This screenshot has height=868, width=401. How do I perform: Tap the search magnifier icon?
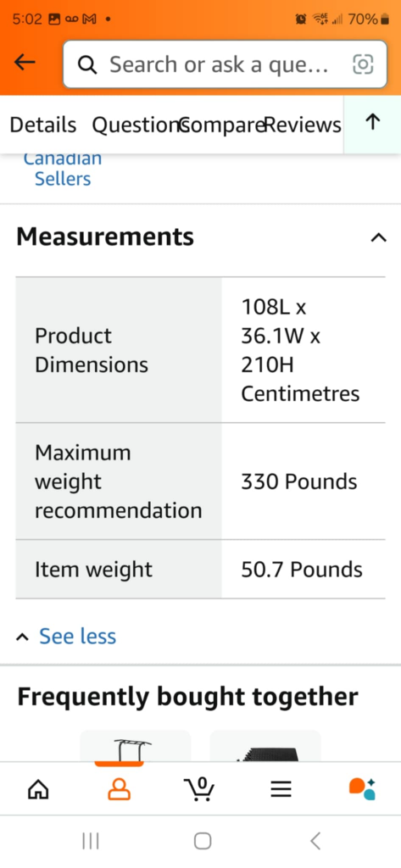[87, 64]
